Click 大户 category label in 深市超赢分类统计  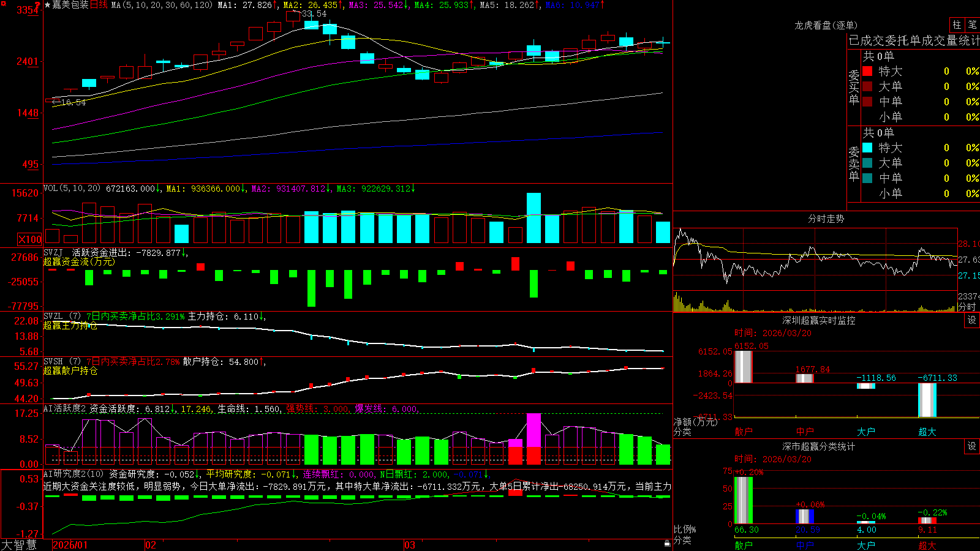(x=866, y=545)
